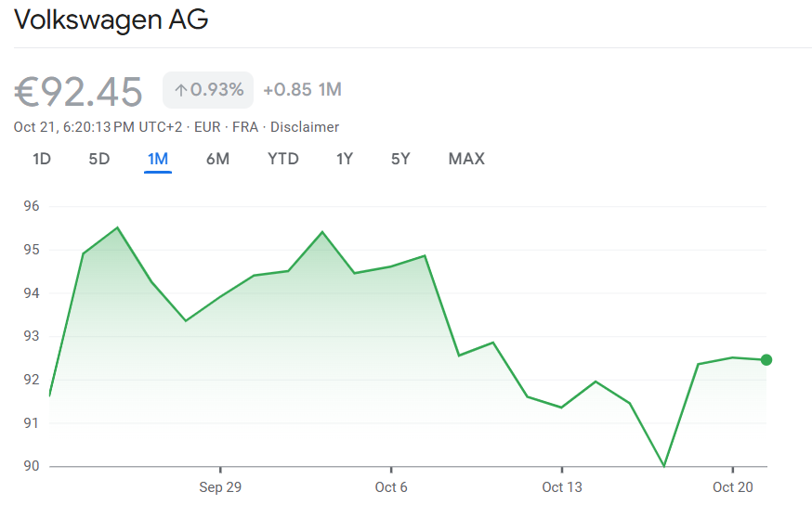This screenshot has height=505, width=812.
Task: Display the MAX price history
Action: pos(466,159)
